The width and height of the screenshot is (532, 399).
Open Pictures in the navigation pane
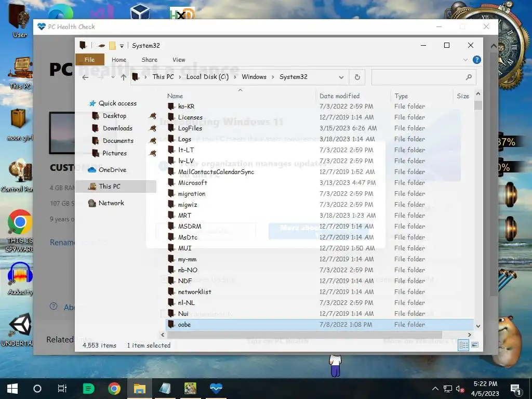click(x=114, y=153)
